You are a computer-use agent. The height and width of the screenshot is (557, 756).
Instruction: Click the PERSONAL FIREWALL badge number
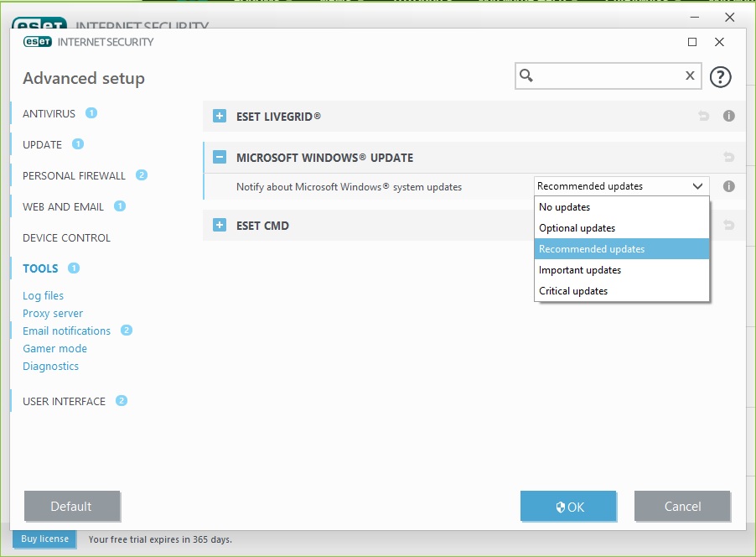142,174
